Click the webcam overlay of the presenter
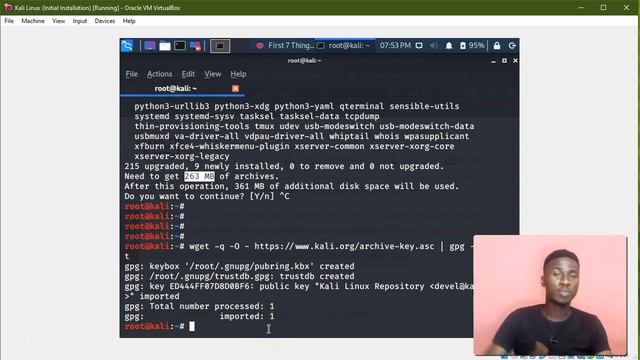Screen dimensions: 640x360 point(550,295)
